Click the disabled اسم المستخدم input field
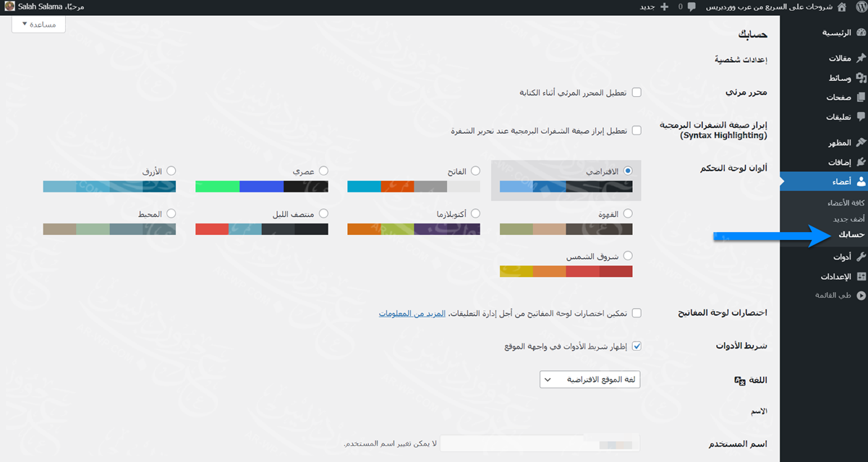This screenshot has height=462, width=868. (540, 443)
